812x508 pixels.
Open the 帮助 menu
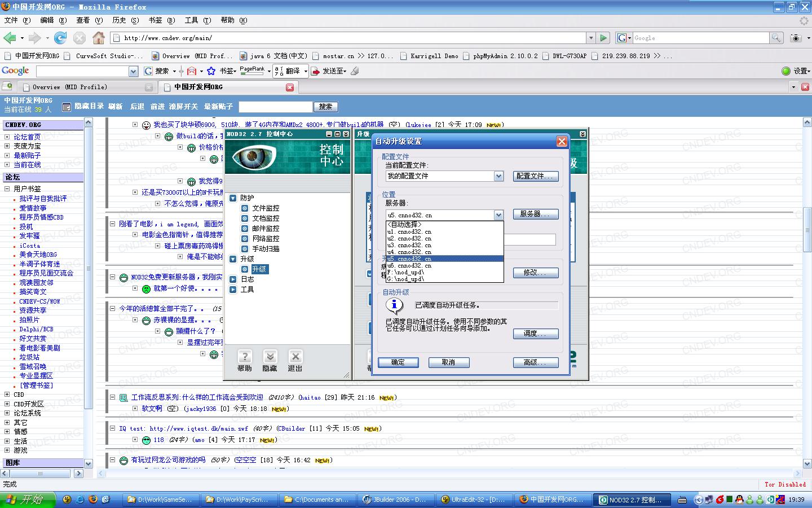(x=233, y=20)
